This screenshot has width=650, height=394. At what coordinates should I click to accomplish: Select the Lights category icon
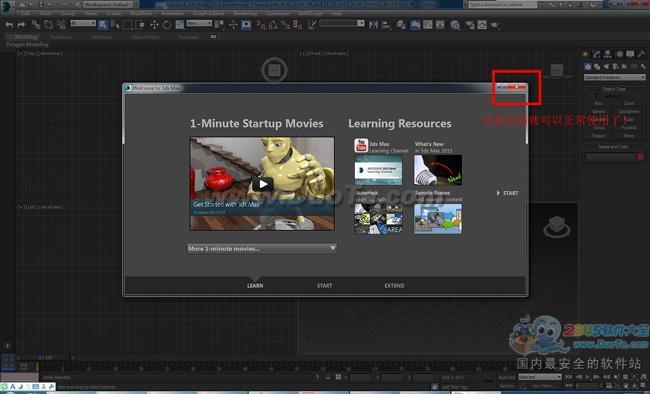(x=606, y=66)
